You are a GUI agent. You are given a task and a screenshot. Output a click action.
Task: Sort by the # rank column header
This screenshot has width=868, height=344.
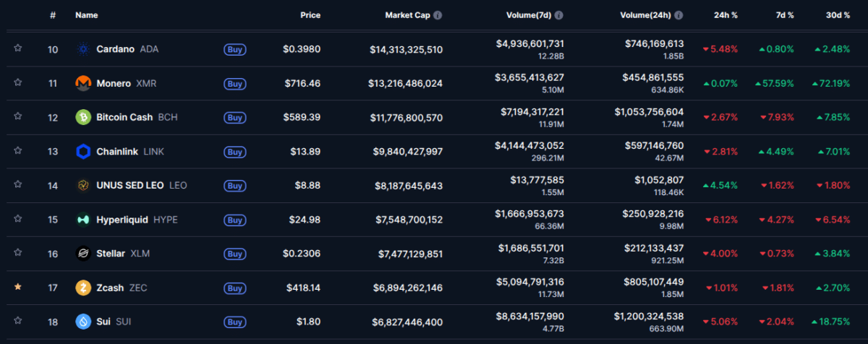pos(53,14)
